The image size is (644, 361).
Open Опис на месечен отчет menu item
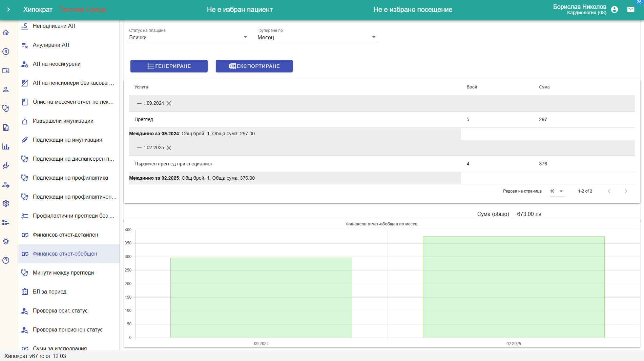pyautogui.click(x=69, y=102)
